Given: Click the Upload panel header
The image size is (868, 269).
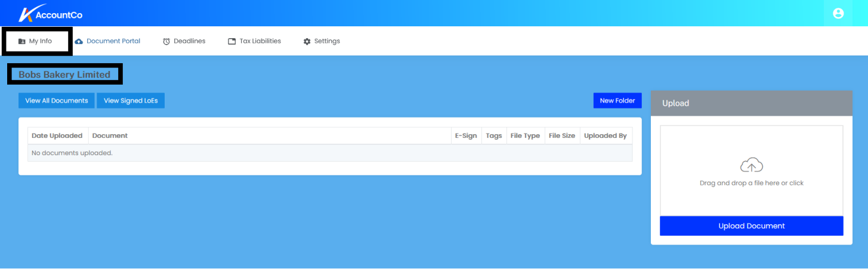Looking at the screenshot, I should pyautogui.click(x=752, y=103).
